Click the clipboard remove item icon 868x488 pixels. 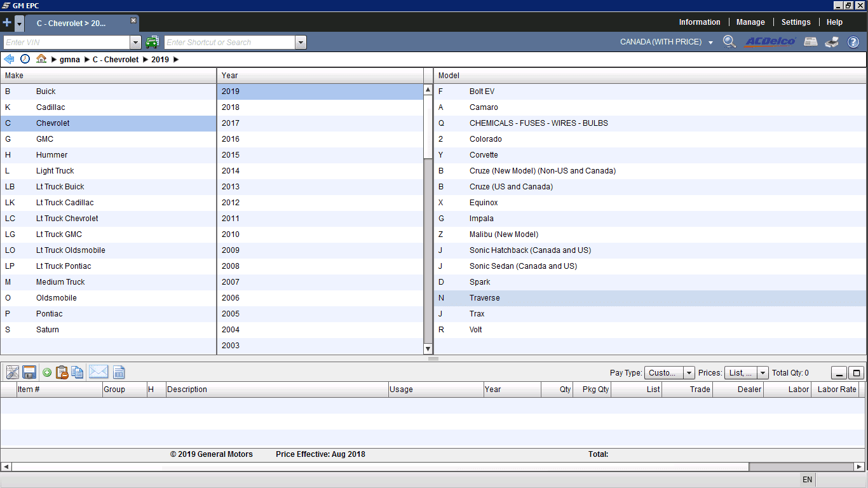click(x=62, y=372)
